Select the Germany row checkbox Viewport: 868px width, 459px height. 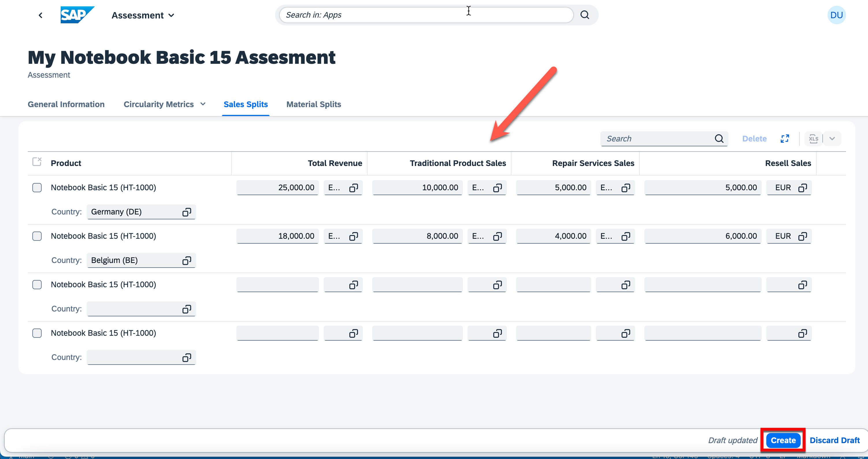point(37,188)
